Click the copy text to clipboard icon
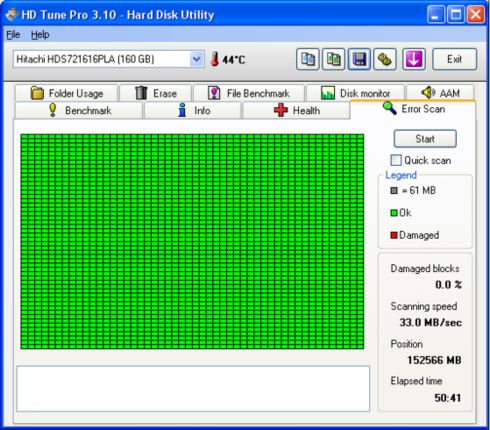The image size is (490, 430). (308, 59)
